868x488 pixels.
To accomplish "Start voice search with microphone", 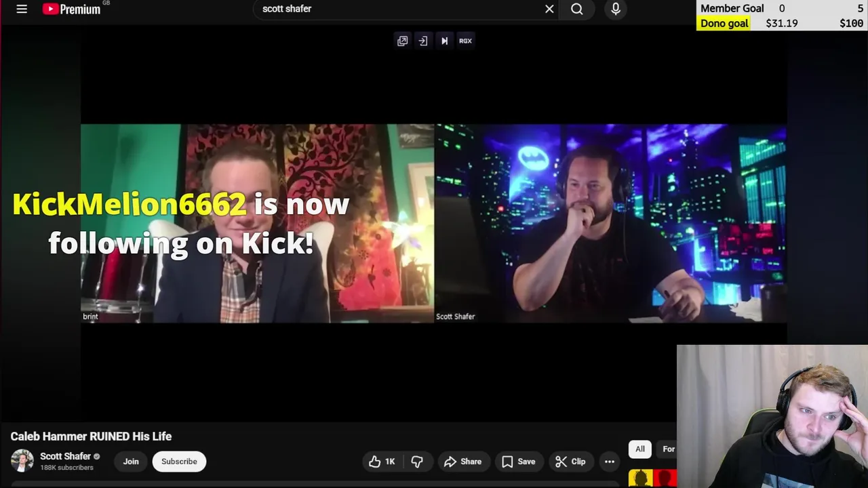I will click(x=616, y=9).
